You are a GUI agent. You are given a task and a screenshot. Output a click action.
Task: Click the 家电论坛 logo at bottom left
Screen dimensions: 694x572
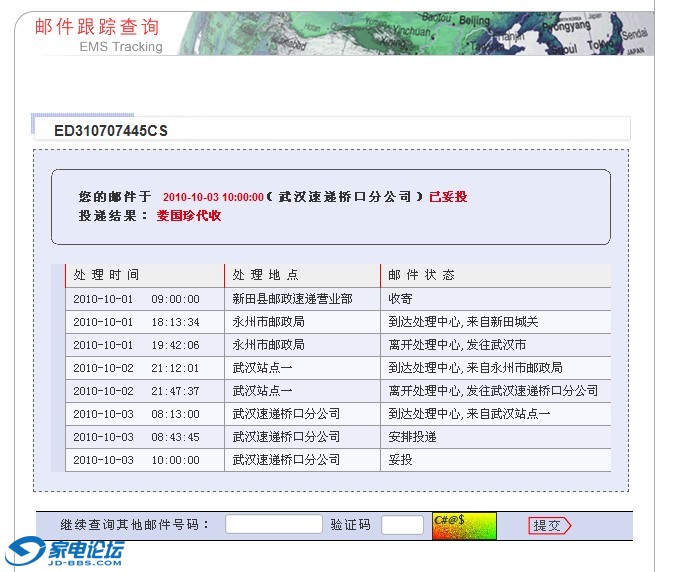66,552
